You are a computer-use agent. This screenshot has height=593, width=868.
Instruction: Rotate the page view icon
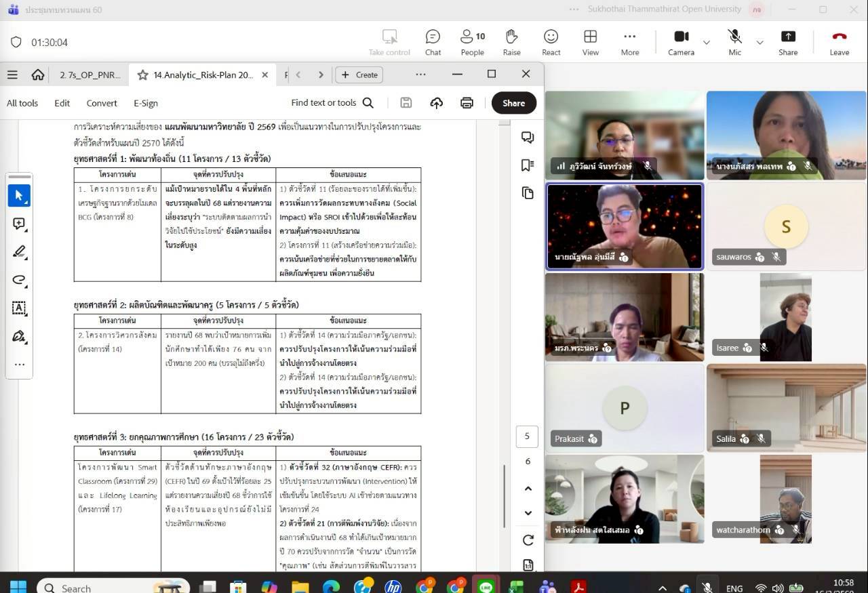click(528, 540)
